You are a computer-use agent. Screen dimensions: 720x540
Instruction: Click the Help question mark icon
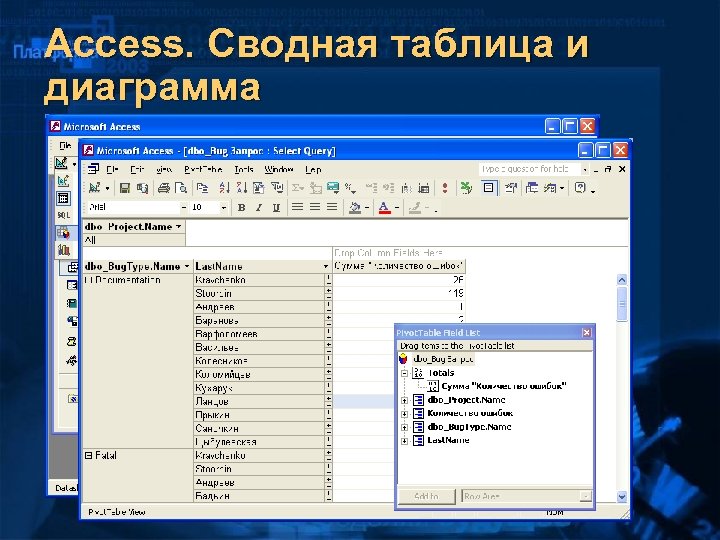click(580, 188)
